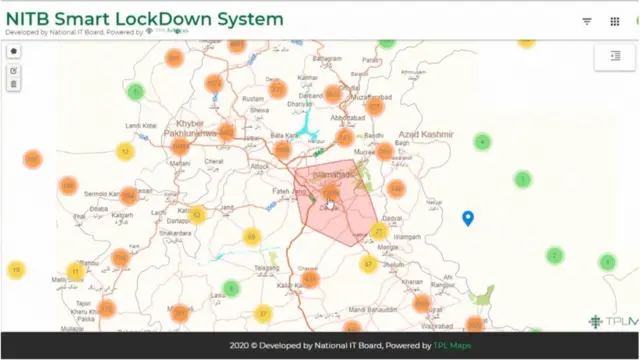Select the green cluster near Landi Kotal

pos(136,92)
